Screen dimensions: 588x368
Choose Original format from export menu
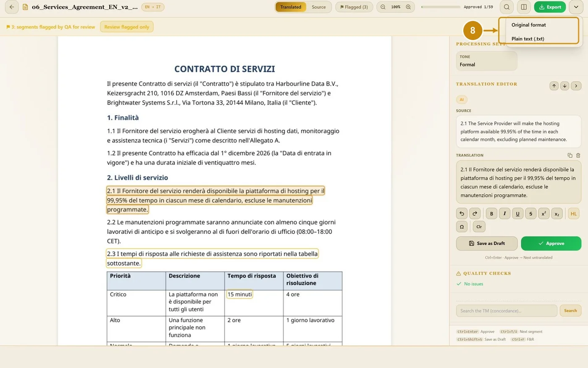(x=529, y=25)
